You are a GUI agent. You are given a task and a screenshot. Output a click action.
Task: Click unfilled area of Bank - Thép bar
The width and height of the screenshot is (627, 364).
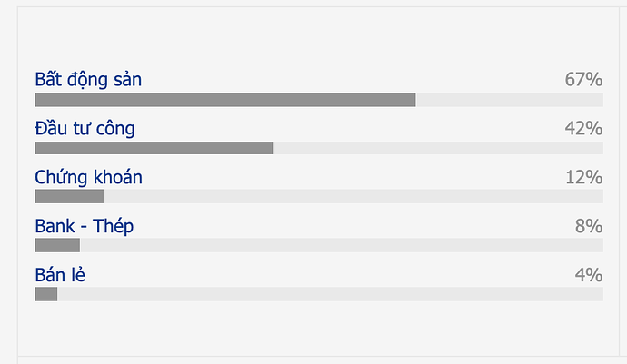click(x=341, y=245)
